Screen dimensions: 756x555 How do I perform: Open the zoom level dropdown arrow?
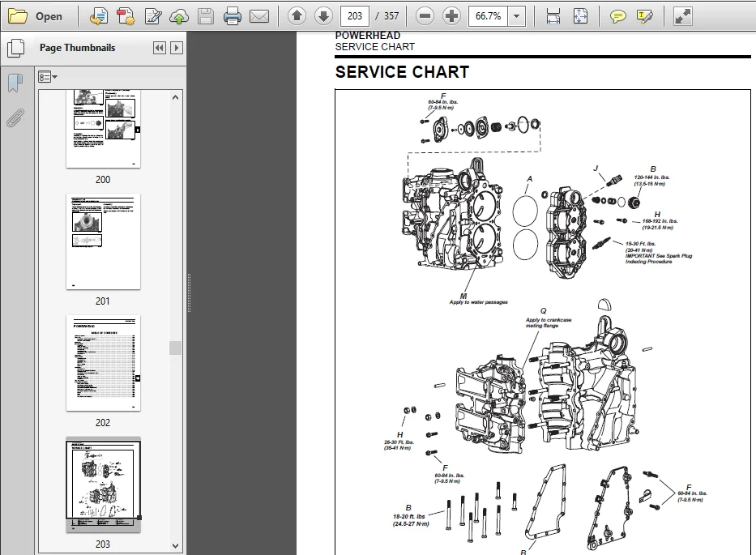pyautogui.click(x=516, y=16)
